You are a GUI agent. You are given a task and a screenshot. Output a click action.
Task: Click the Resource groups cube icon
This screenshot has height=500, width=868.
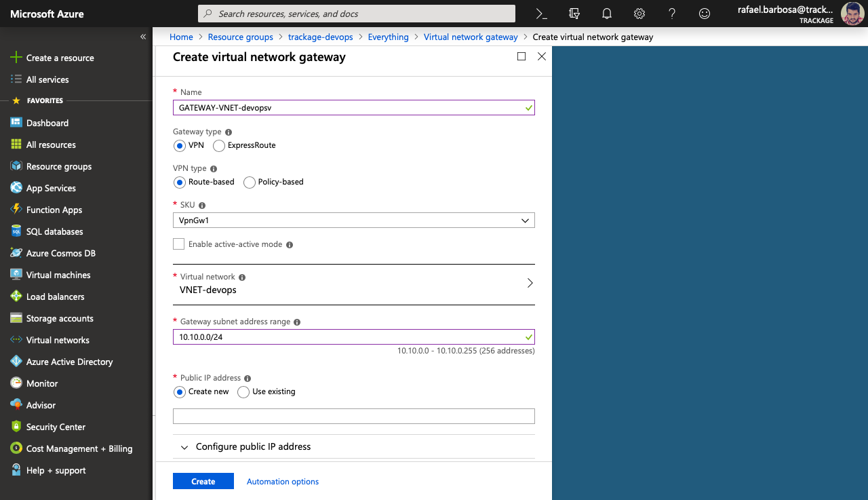tap(16, 166)
